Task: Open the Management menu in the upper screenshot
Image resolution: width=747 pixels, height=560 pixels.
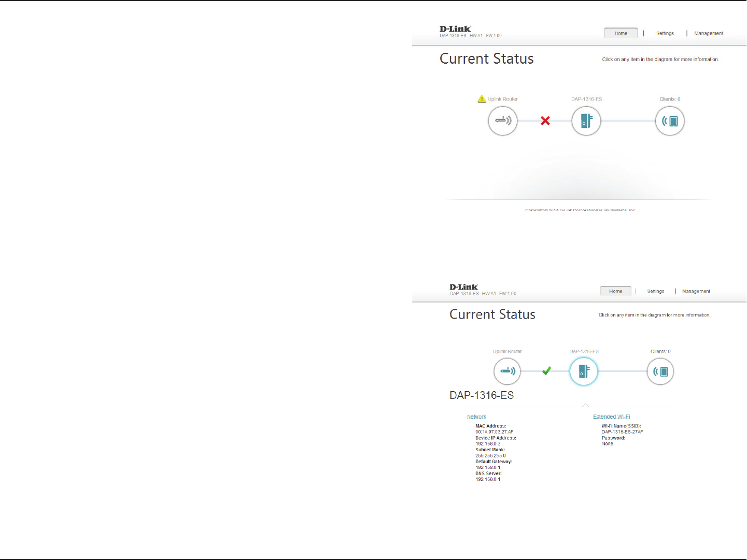Action: coord(709,33)
